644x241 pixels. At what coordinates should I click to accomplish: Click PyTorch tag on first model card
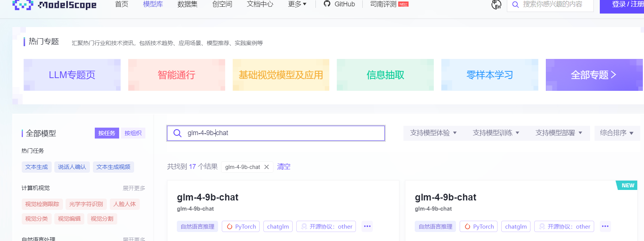coord(241,226)
